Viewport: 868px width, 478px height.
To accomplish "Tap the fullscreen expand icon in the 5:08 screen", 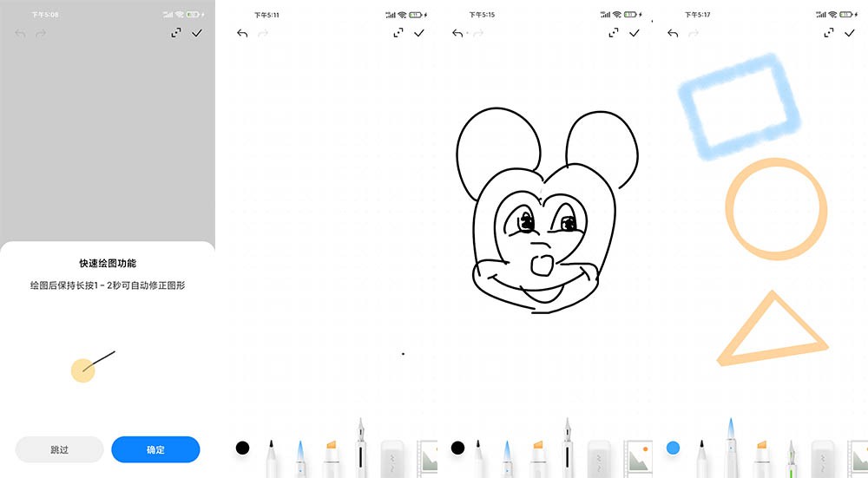I will [176, 33].
